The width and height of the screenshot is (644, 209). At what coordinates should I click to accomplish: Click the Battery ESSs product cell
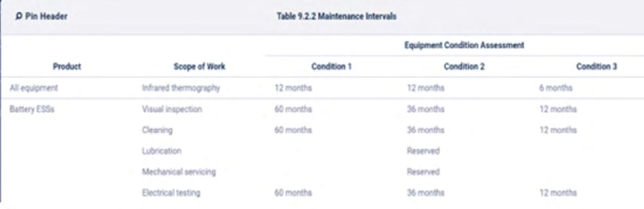pyautogui.click(x=32, y=110)
